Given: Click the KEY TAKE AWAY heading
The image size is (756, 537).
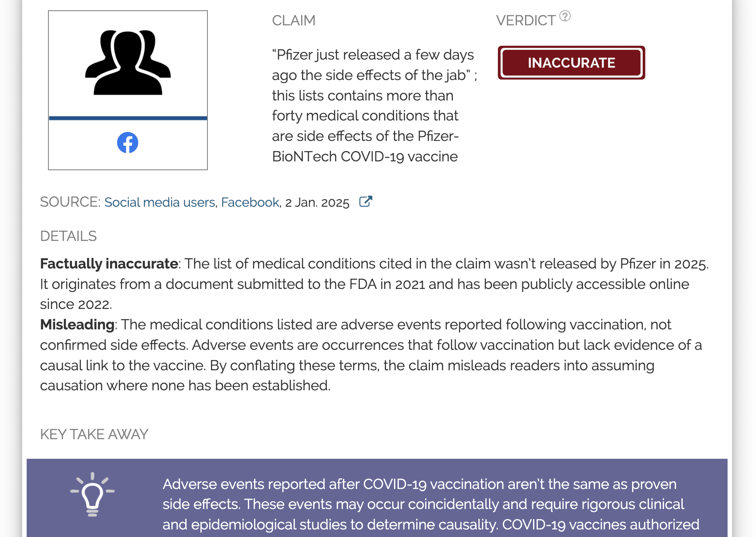Looking at the screenshot, I should (94, 434).
